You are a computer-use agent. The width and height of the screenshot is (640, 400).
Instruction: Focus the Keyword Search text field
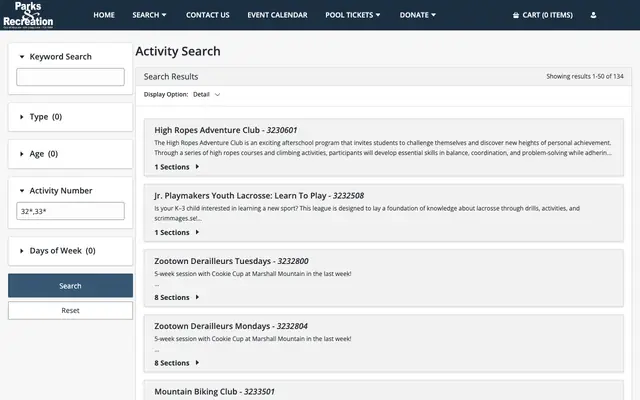click(x=70, y=77)
